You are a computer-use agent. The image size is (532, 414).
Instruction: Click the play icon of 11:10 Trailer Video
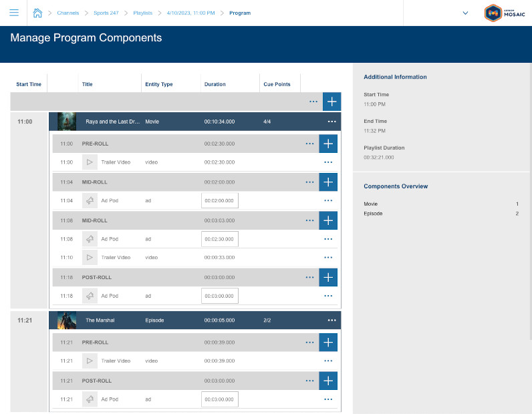coord(90,257)
